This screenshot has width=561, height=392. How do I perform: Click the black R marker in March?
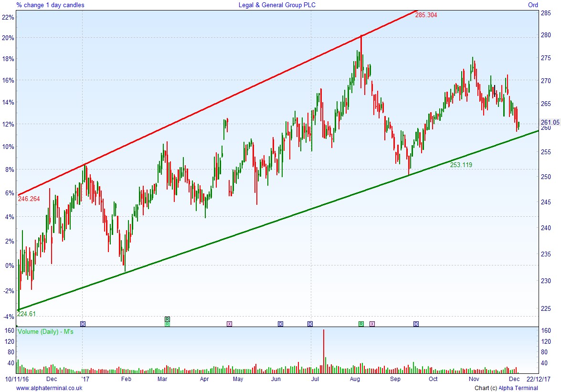[167, 319]
